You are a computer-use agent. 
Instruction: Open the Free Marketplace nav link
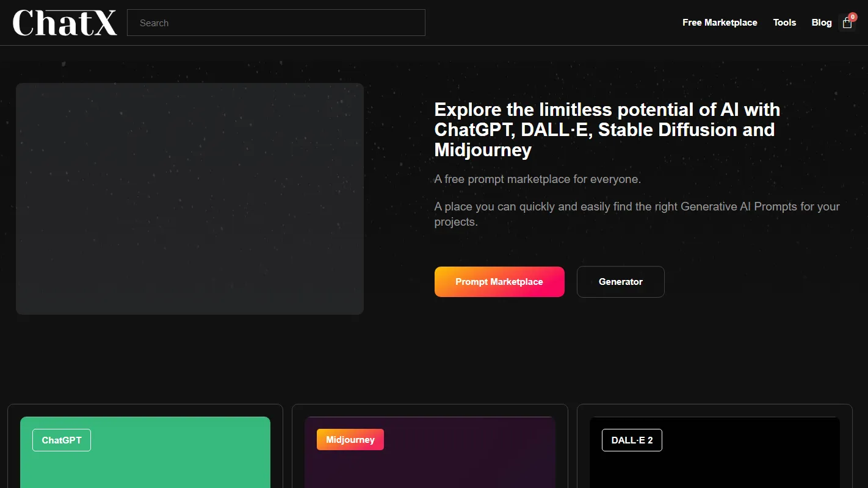pos(720,23)
